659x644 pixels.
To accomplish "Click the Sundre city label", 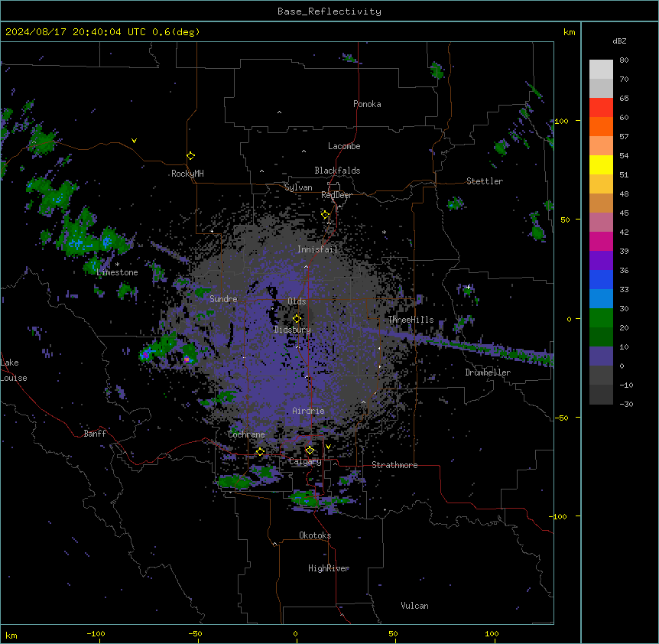I will [x=223, y=299].
